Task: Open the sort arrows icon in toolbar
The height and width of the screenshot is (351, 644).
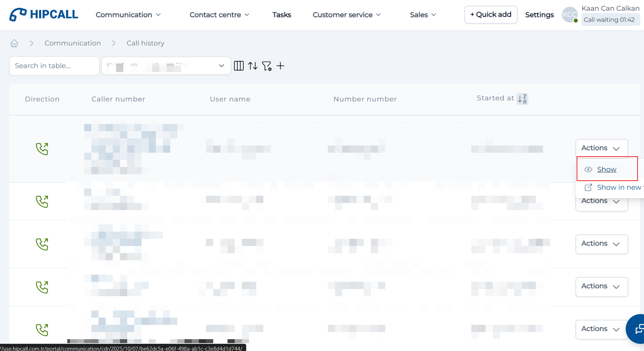Action: [253, 66]
